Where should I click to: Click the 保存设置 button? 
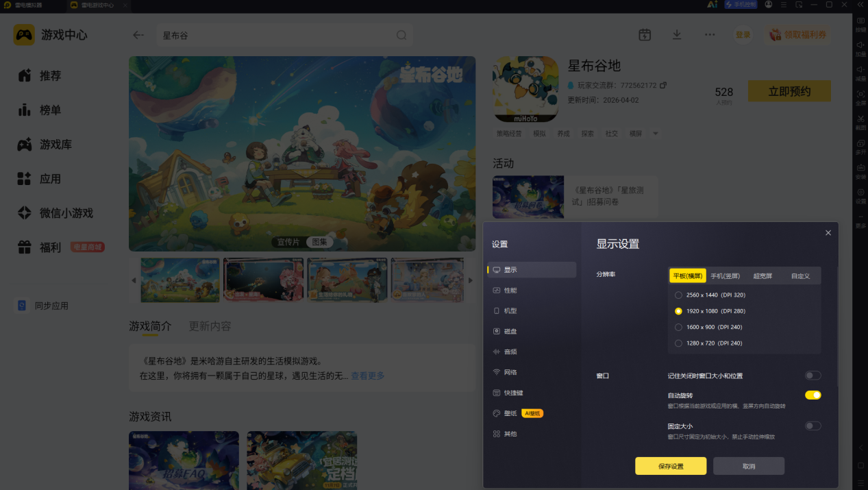pyautogui.click(x=671, y=466)
